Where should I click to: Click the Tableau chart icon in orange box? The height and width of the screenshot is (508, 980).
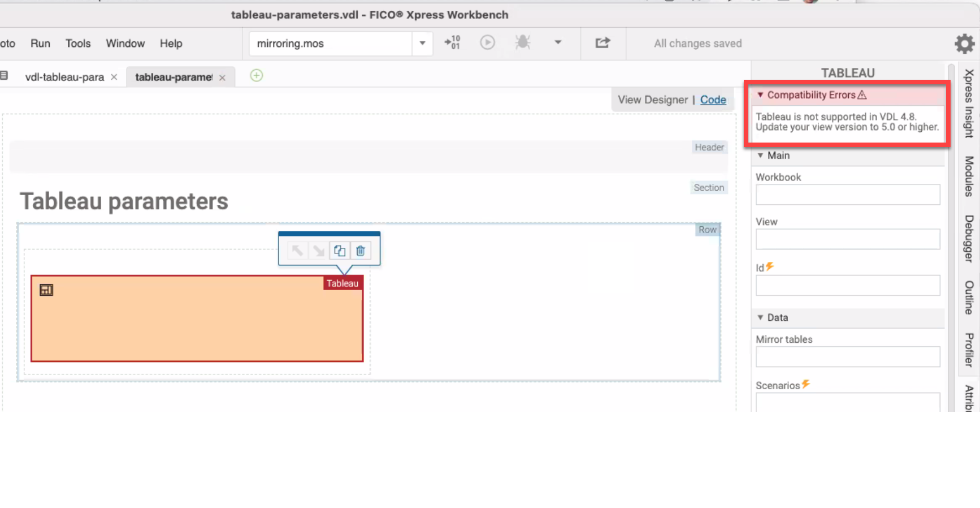click(46, 290)
